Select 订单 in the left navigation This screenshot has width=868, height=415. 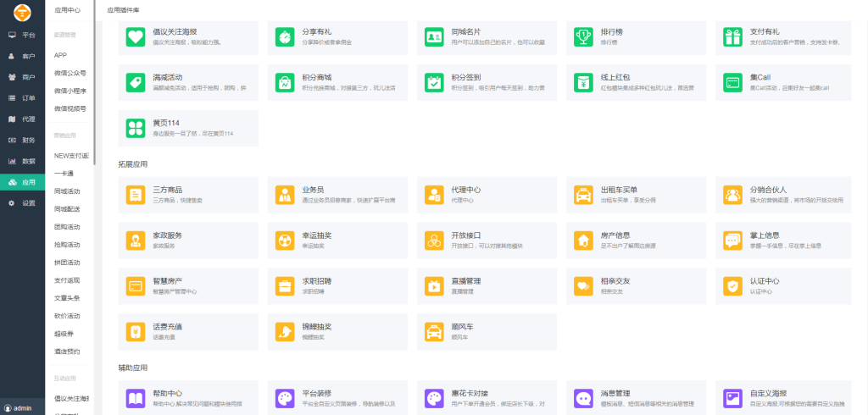tap(22, 98)
